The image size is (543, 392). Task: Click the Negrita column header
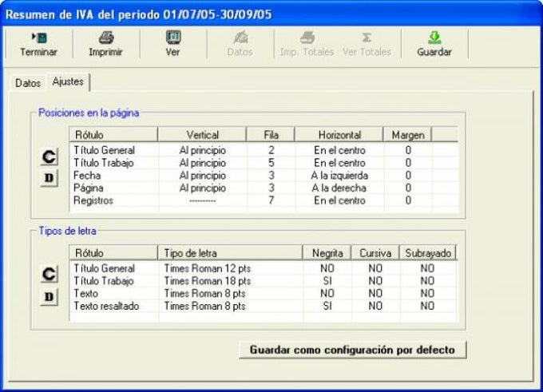[x=327, y=253]
